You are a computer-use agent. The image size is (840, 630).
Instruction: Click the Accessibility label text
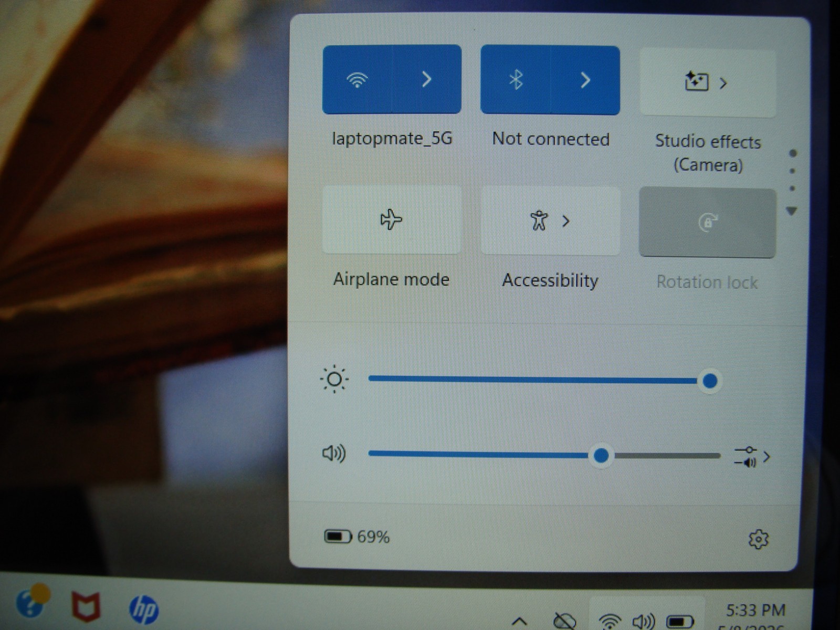[x=550, y=280]
